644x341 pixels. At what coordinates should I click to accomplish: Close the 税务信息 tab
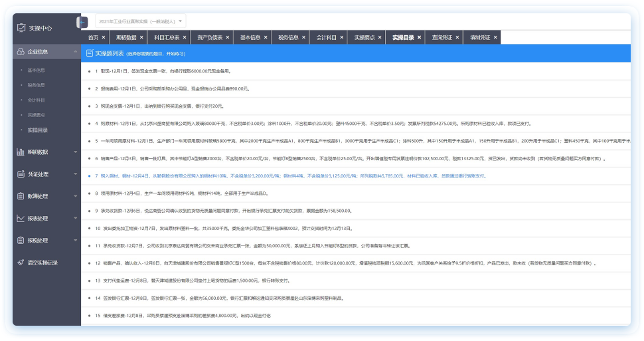tap(303, 37)
